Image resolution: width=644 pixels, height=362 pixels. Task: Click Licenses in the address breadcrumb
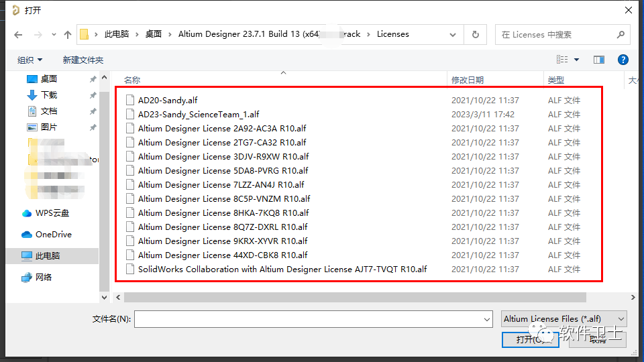(392, 34)
